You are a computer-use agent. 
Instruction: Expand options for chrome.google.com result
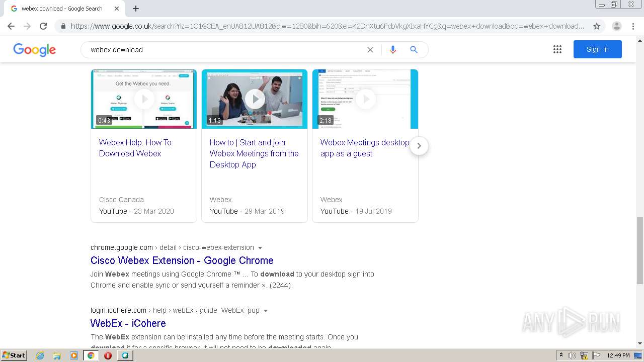[260, 248]
